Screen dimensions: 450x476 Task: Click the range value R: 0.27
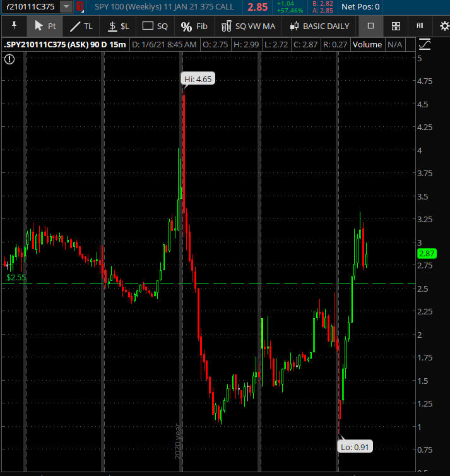[x=335, y=45]
